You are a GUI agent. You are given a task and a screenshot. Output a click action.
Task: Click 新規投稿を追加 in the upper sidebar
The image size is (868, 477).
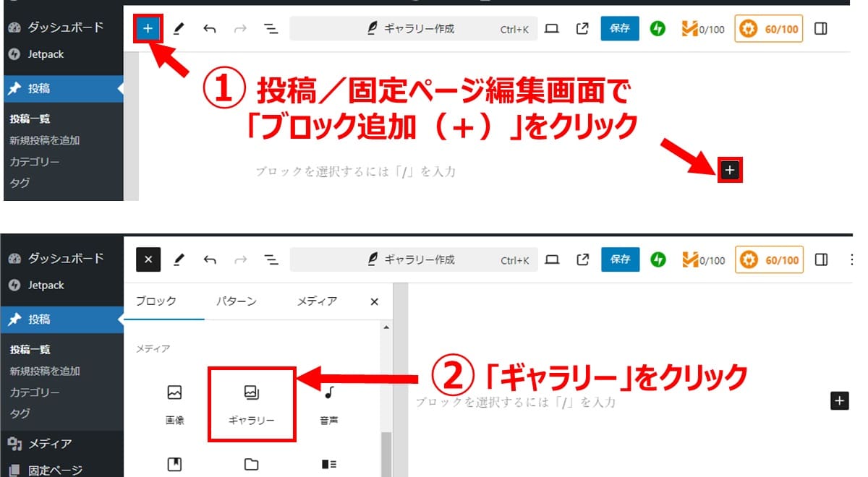click(x=45, y=140)
